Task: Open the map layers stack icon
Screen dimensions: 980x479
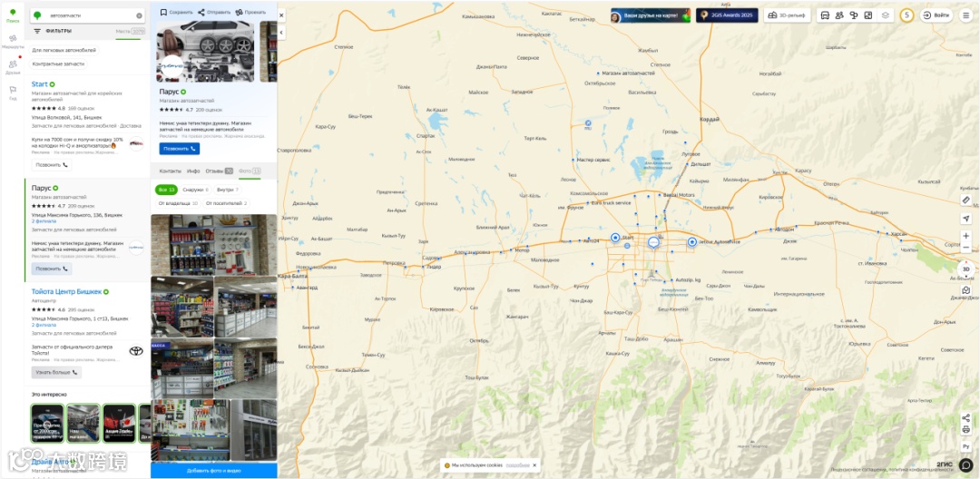Action: tap(885, 15)
